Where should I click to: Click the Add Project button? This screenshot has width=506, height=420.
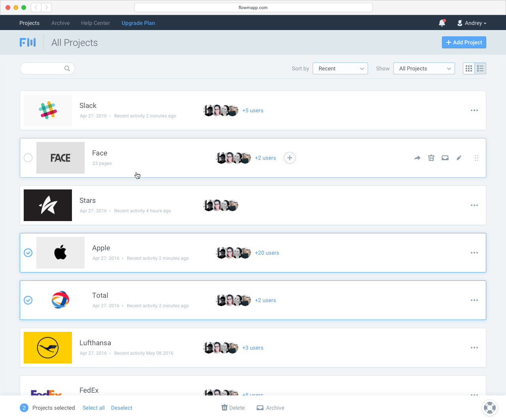coord(464,42)
